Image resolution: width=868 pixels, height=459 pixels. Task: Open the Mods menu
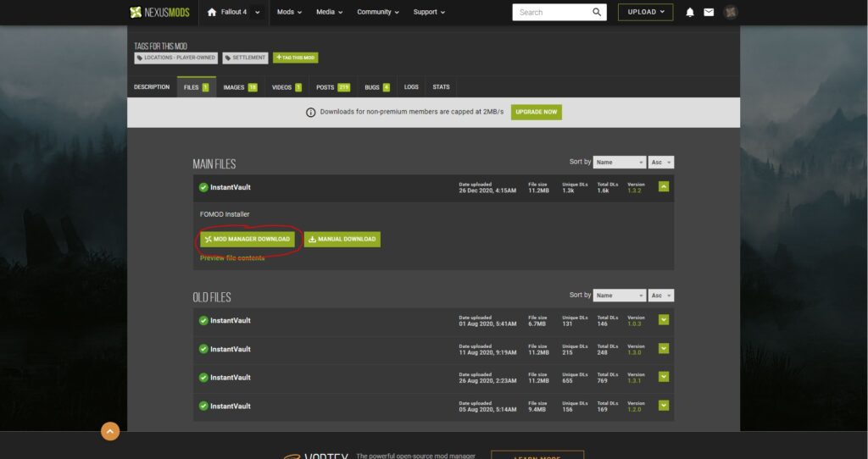tap(289, 12)
